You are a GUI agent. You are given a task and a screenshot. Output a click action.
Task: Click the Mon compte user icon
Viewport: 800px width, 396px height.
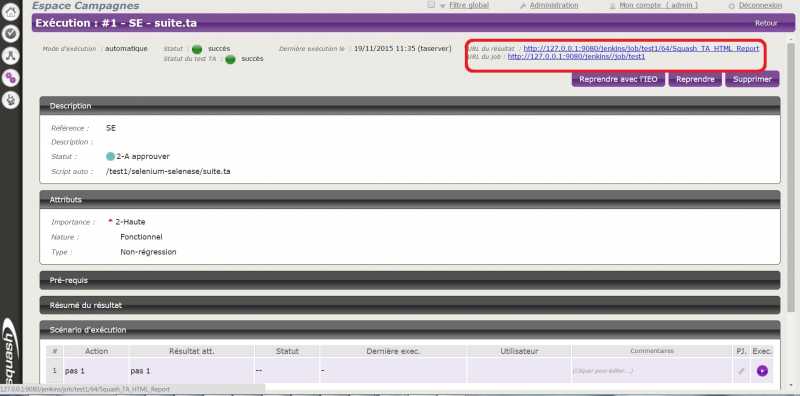(x=613, y=6)
